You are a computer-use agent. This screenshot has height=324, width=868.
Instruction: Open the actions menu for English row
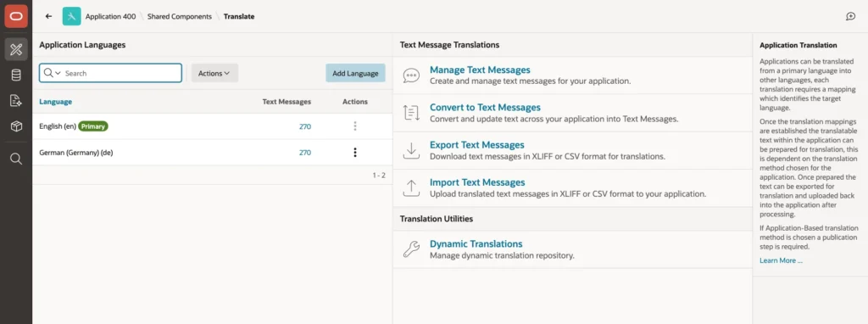coord(355,126)
